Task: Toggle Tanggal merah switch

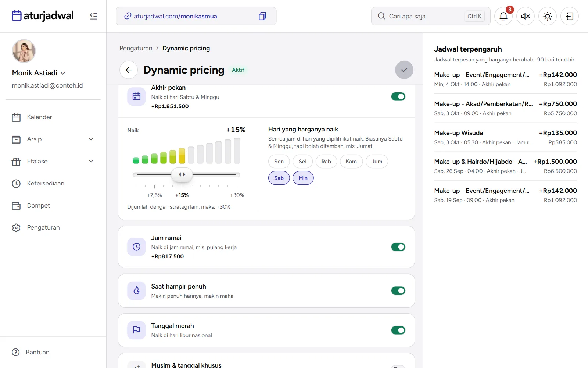Action: pos(398,330)
